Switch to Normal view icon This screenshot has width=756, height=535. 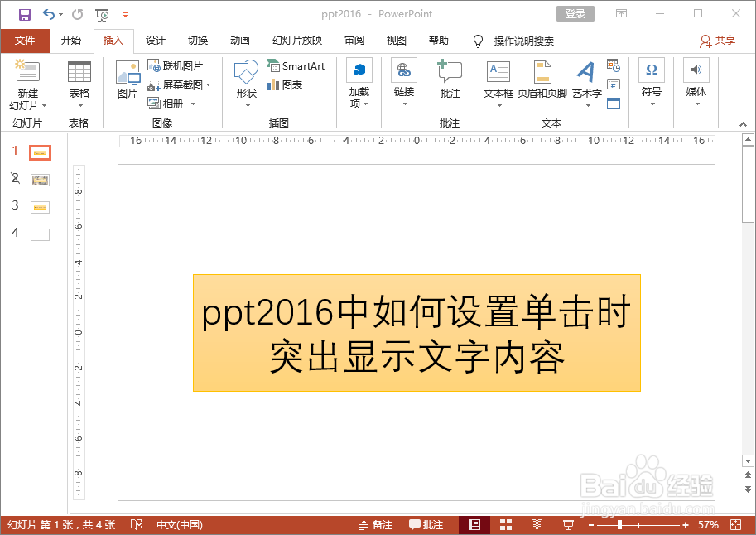click(x=474, y=525)
